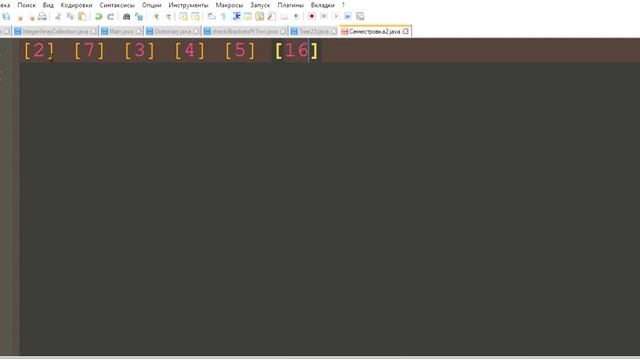640x360 pixels.
Task: Open the Кодировки menu
Action: coord(76,5)
